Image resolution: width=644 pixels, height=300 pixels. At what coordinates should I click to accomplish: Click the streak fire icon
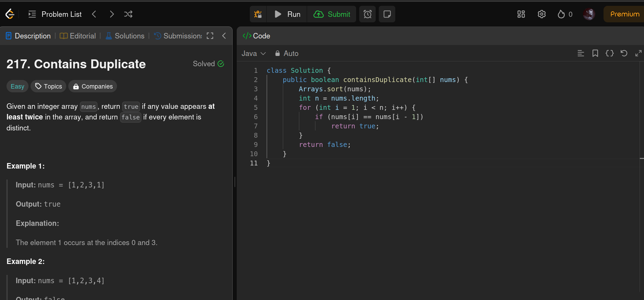(561, 14)
